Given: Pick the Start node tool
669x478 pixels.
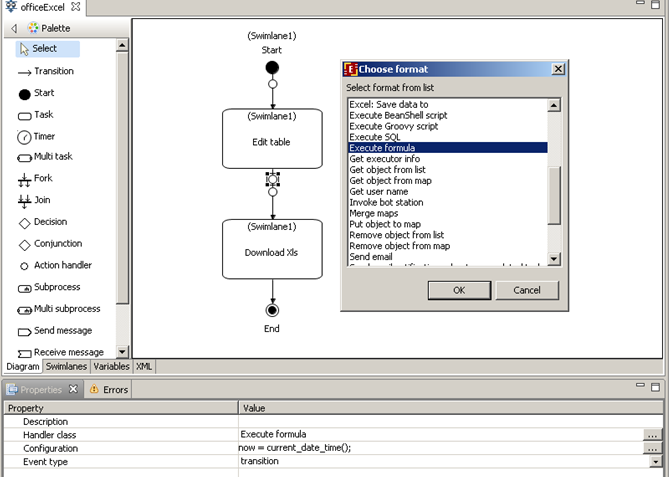Looking at the screenshot, I should (x=43, y=93).
